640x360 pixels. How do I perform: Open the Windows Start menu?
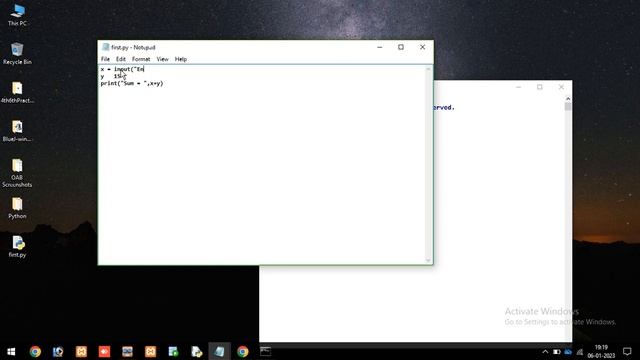pos(11,351)
